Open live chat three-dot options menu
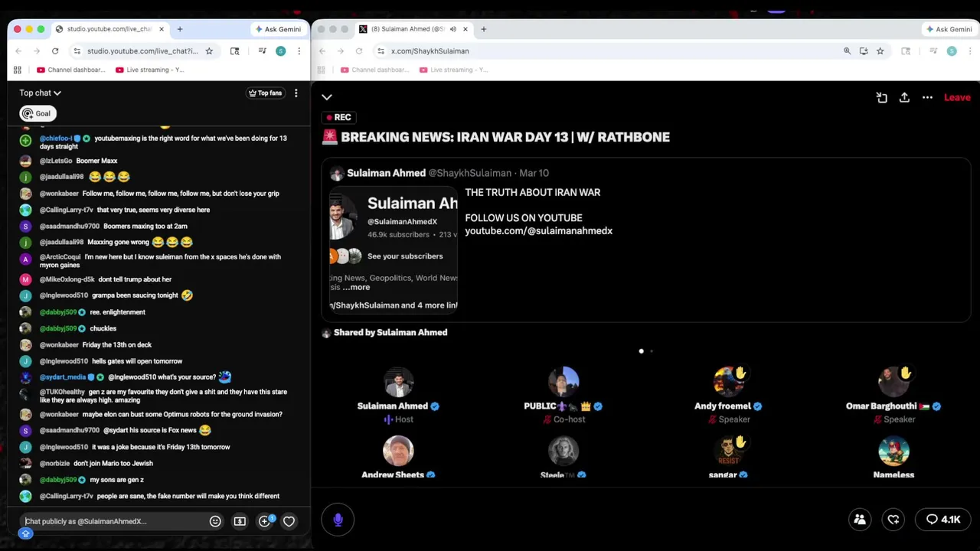The image size is (980, 551). click(x=296, y=93)
